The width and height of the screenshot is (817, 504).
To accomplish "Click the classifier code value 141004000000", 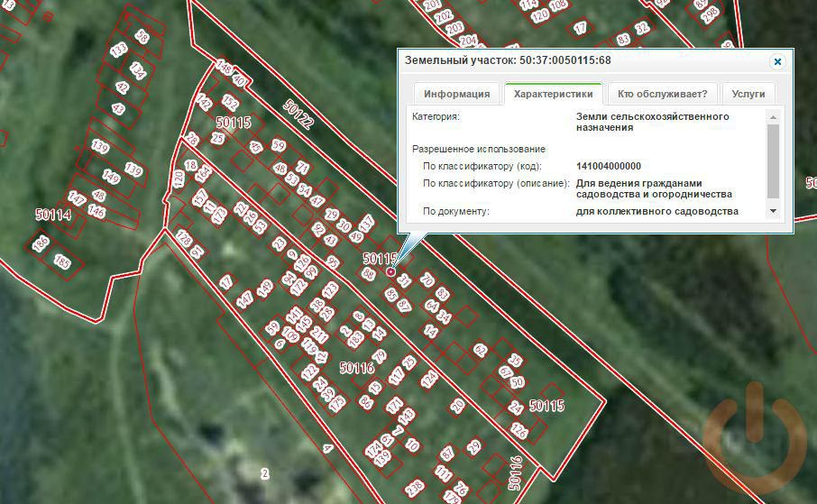I will click(608, 166).
